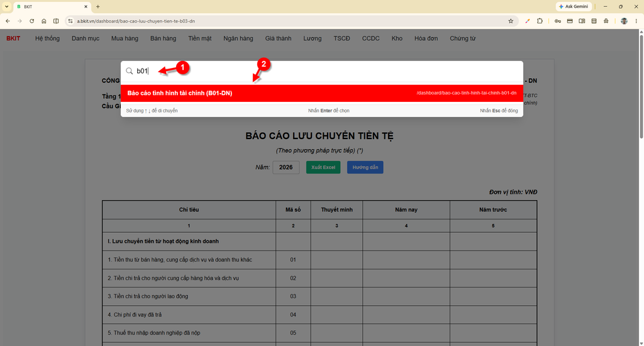This screenshot has width=644, height=346.
Task: Click row 'Tiền thu từ bán hàng, cung cấp dịch vụ'
Action: point(319,260)
